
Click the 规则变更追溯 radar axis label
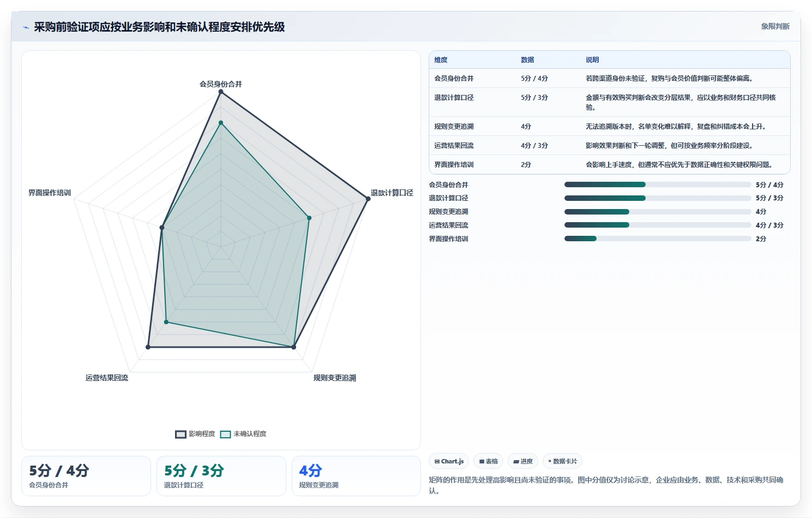point(335,378)
